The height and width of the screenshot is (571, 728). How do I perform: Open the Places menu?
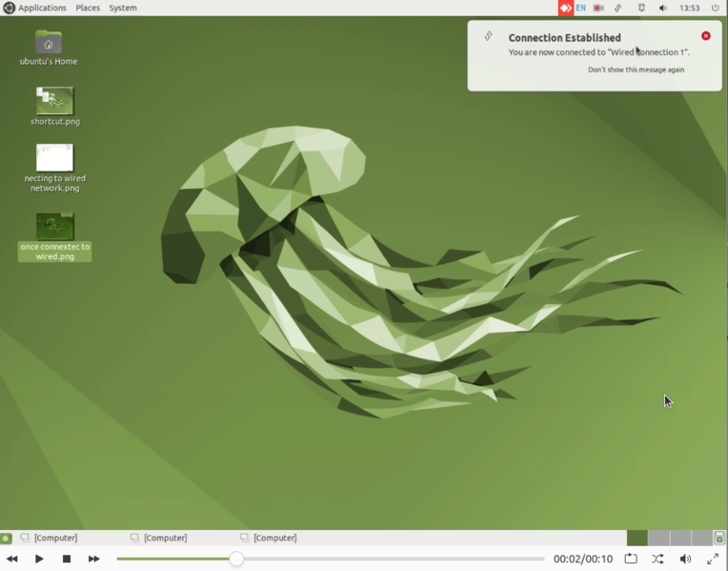(88, 8)
